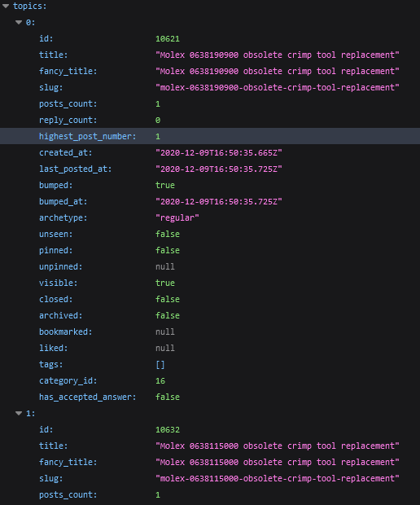Select the id value 10632

tap(168, 429)
